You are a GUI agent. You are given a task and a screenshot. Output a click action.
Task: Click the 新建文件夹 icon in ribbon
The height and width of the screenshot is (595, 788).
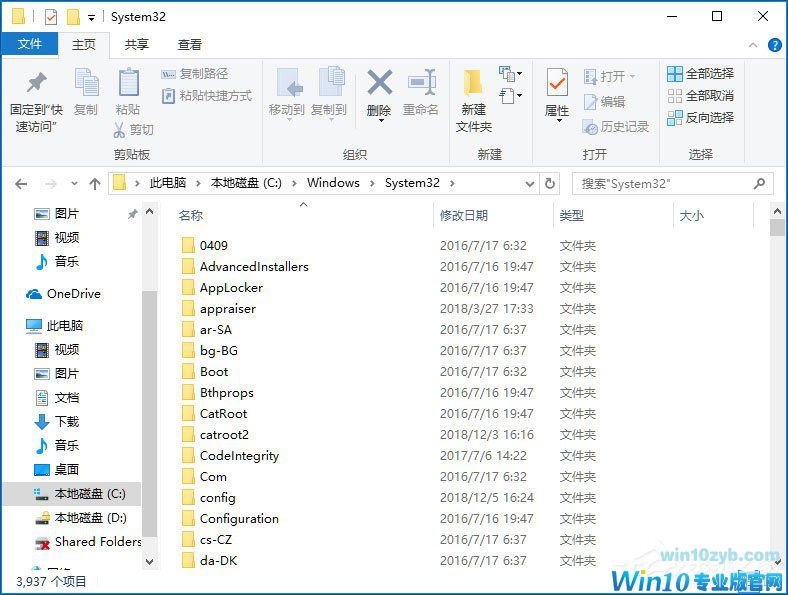[x=473, y=84]
